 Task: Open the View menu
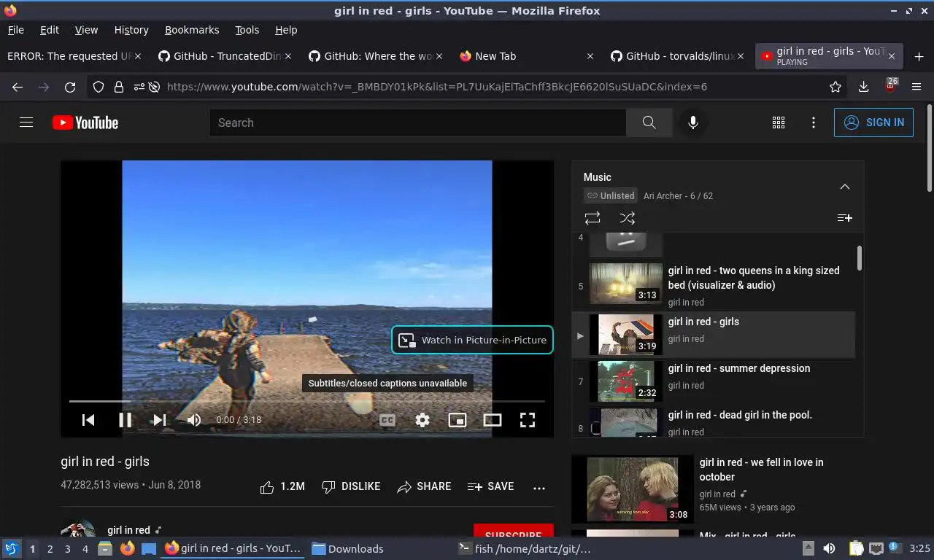86,30
